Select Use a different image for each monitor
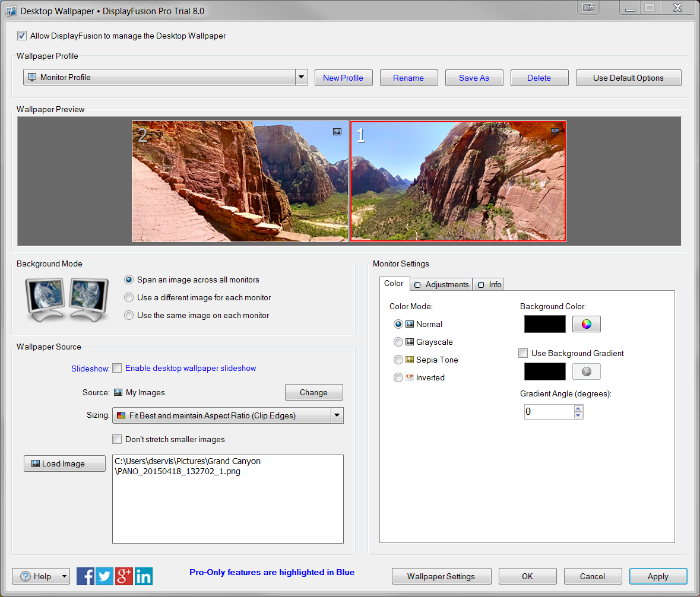The height and width of the screenshot is (597, 700). (x=129, y=298)
